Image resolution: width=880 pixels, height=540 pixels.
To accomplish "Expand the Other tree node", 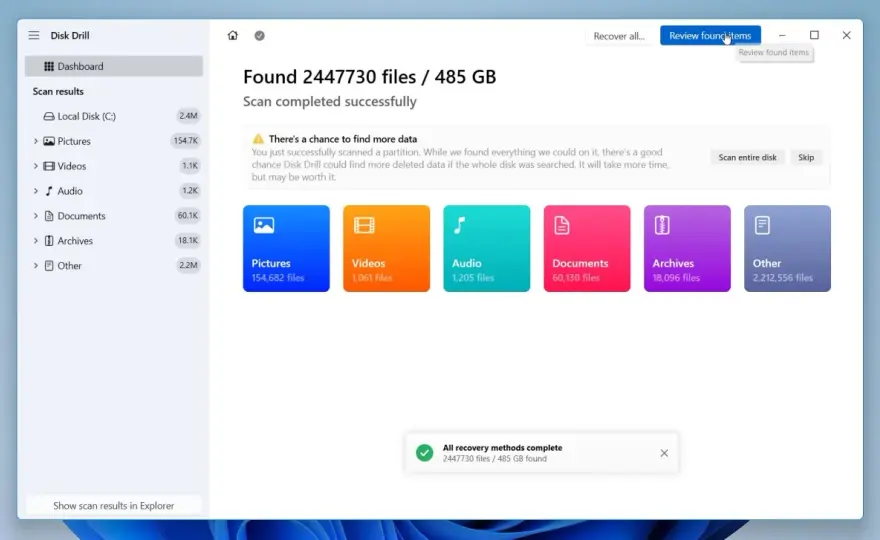I will tap(35, 266).
